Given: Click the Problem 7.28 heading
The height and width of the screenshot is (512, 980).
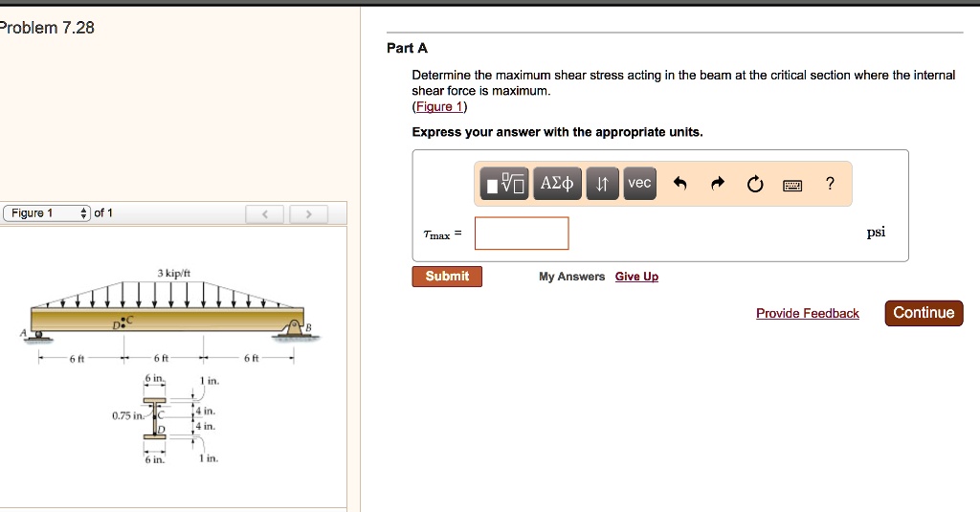Looking at the screenshot, I should coord(47,28).
